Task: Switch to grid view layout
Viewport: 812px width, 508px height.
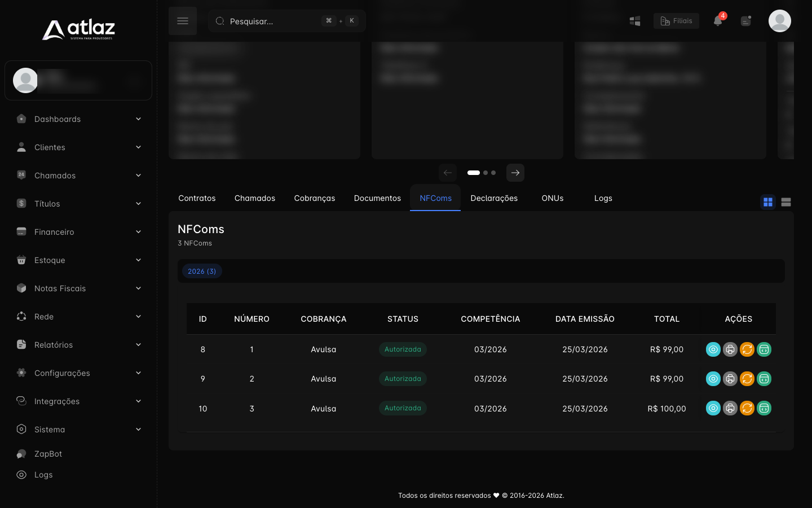Action: (x=768, y=202)
